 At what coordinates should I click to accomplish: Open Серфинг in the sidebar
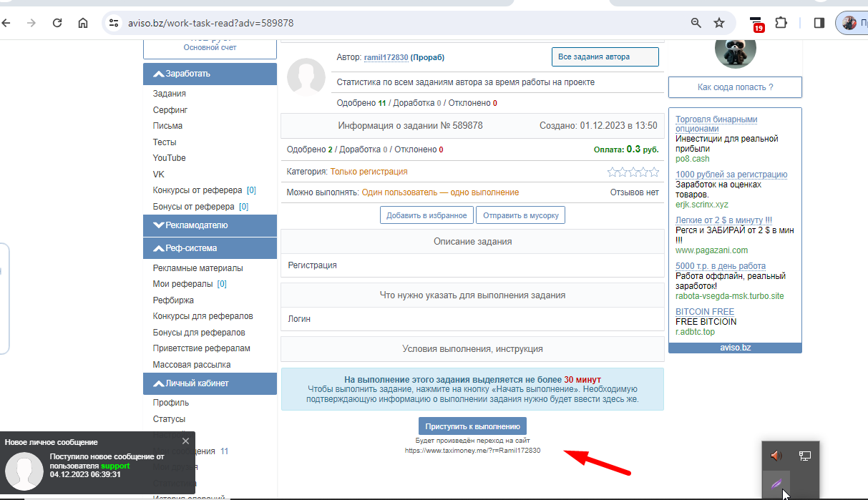(170, 110)
